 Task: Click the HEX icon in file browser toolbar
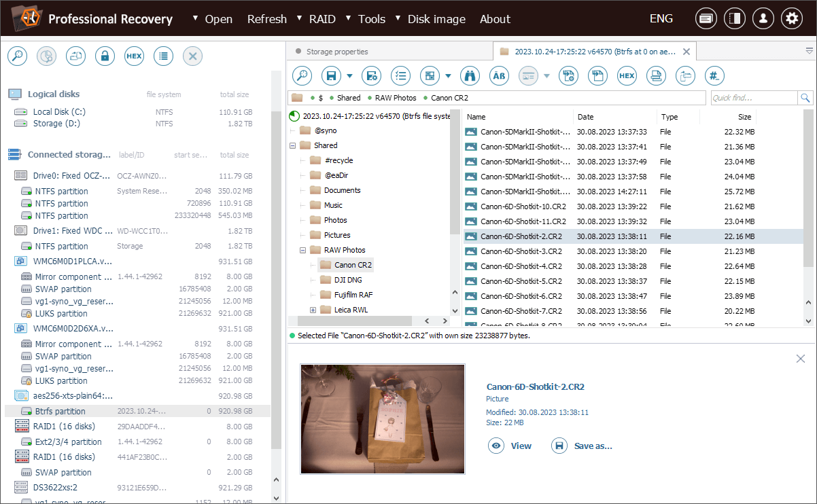(627, 75)
